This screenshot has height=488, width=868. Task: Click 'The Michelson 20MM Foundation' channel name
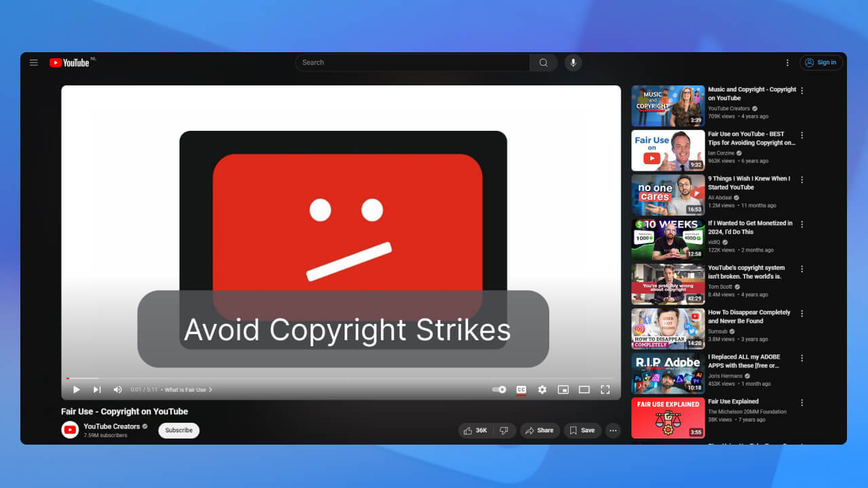pyautogui.click(x=747, y=411)
